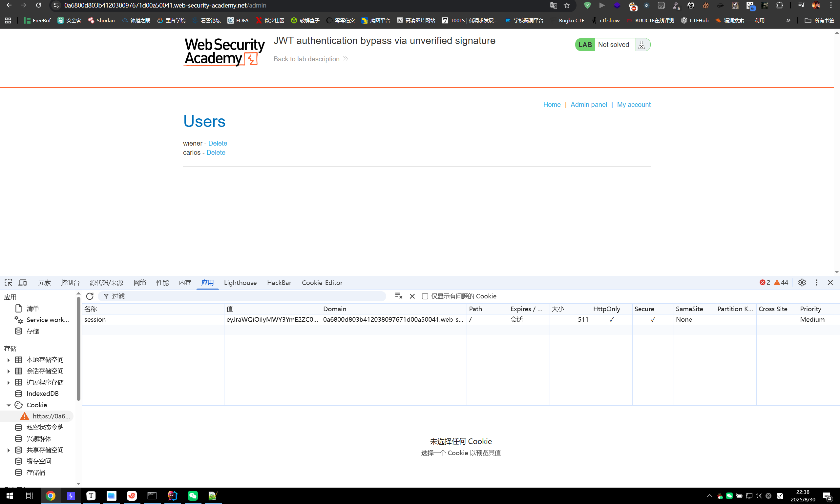840x504 pixels.
Task: Expand the 会话存储空间 tree node
Action: click(9, 371)
